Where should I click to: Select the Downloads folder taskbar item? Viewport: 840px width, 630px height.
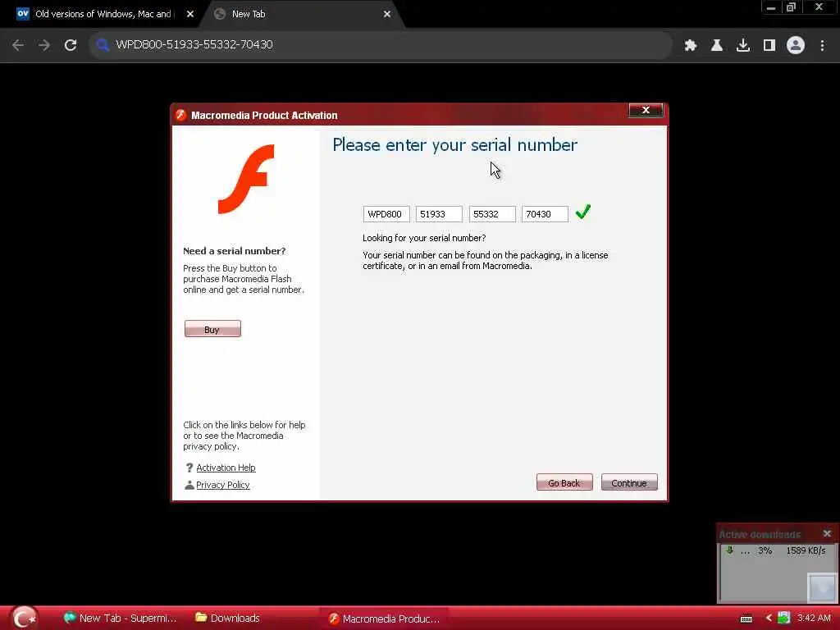click(228, 619)
